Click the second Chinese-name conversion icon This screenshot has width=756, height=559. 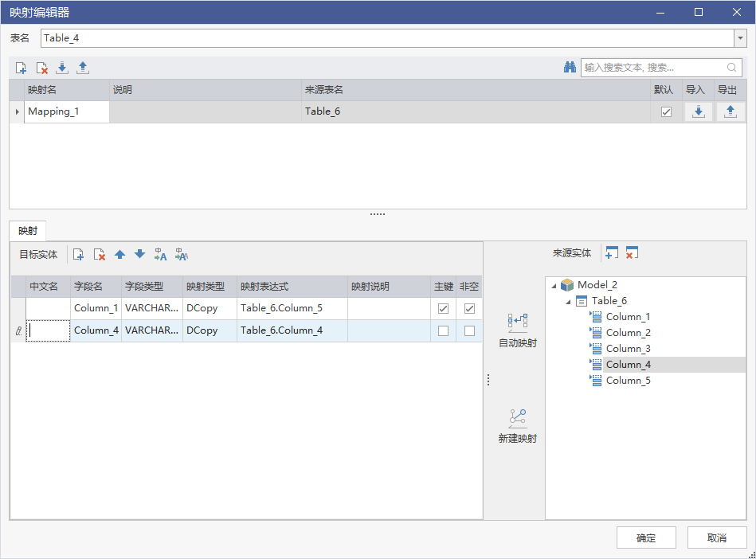click(182, 255)
